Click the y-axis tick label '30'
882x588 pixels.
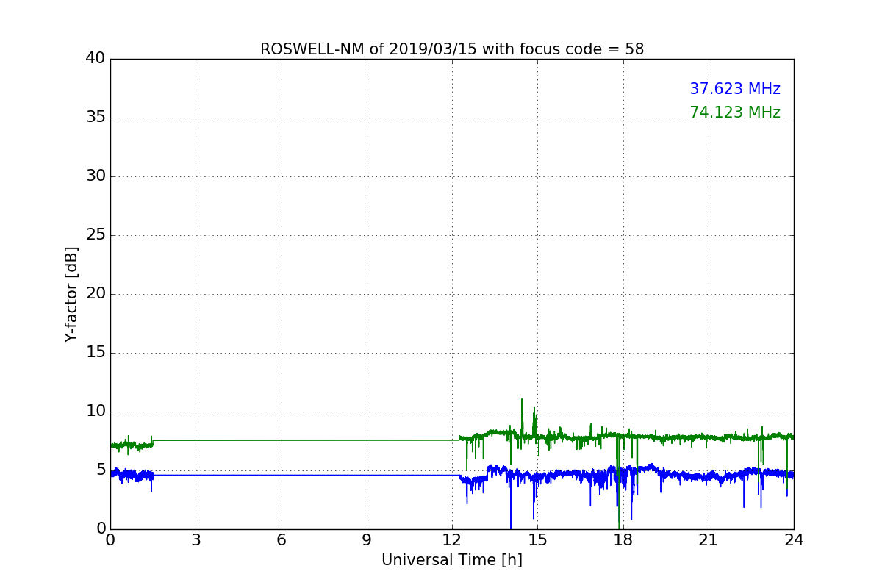pyautogui.click(x=96, y=176)
